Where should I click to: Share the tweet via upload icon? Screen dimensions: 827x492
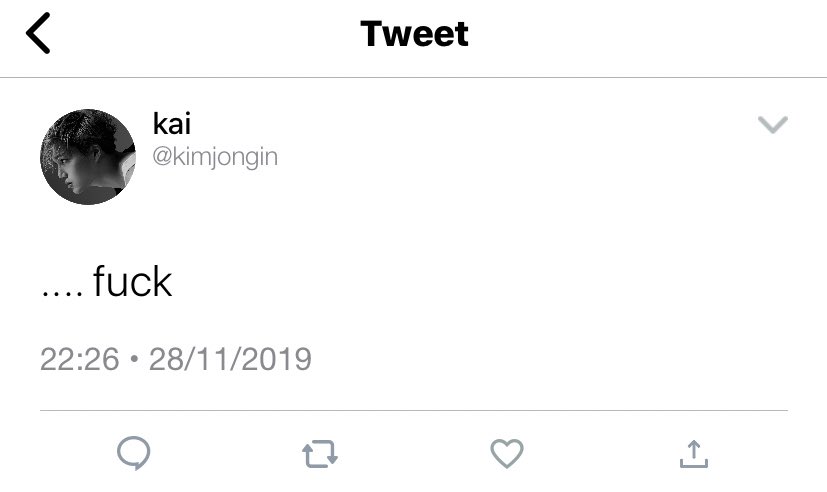(694, 454)
